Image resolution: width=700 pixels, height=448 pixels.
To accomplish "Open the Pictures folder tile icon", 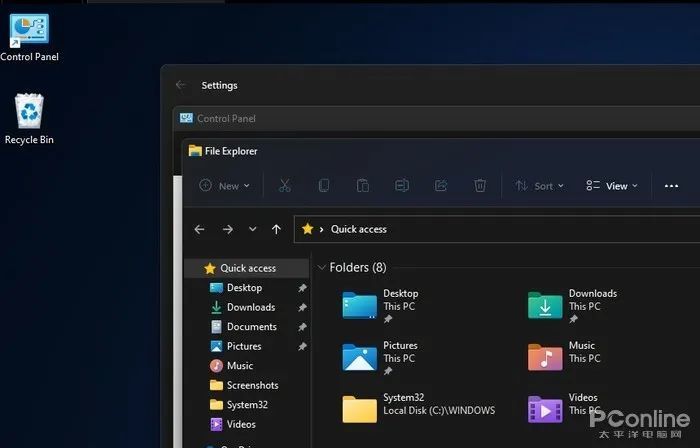I will [359, 357].
